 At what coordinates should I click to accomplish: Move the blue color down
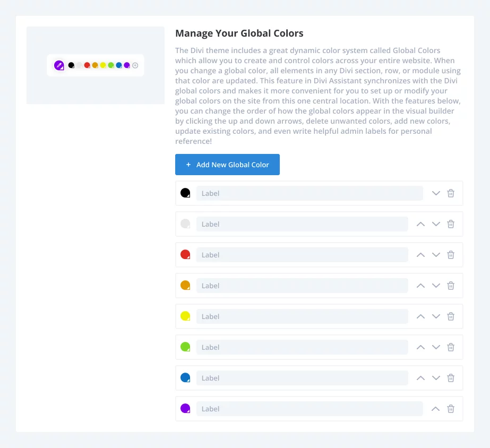point(436,378)
